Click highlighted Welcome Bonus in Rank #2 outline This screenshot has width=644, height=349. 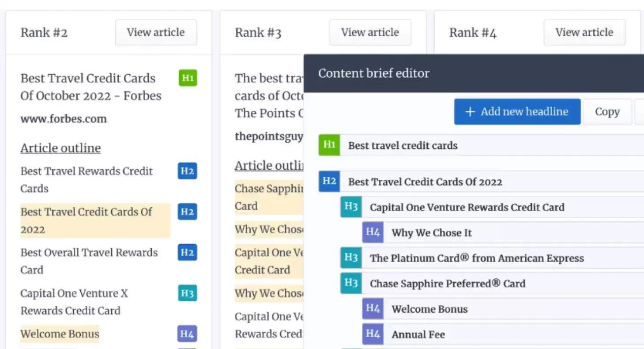(x=60, y=334)
